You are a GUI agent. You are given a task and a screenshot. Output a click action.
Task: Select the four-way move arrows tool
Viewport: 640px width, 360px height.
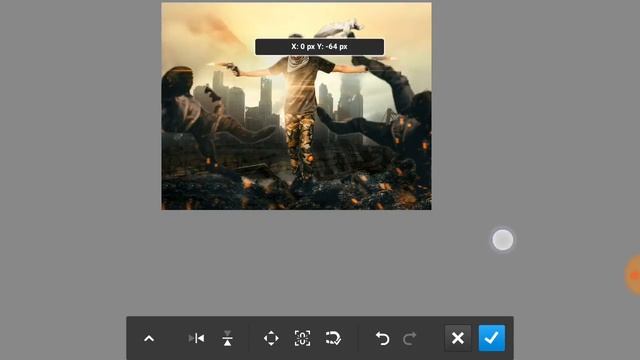(x=271, y=338)
